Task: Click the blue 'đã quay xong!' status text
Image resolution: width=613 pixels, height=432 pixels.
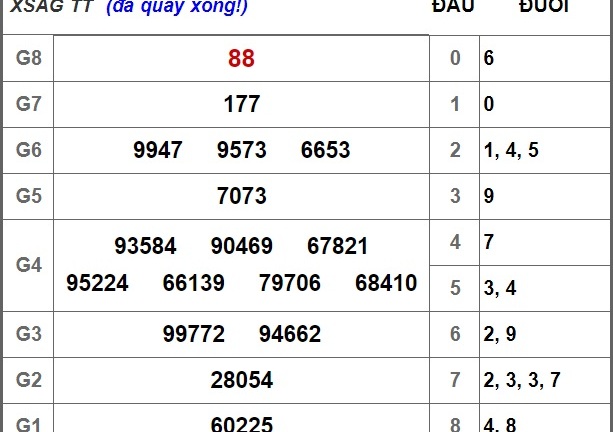Action: pyautogui.click(x=176, y=8)
